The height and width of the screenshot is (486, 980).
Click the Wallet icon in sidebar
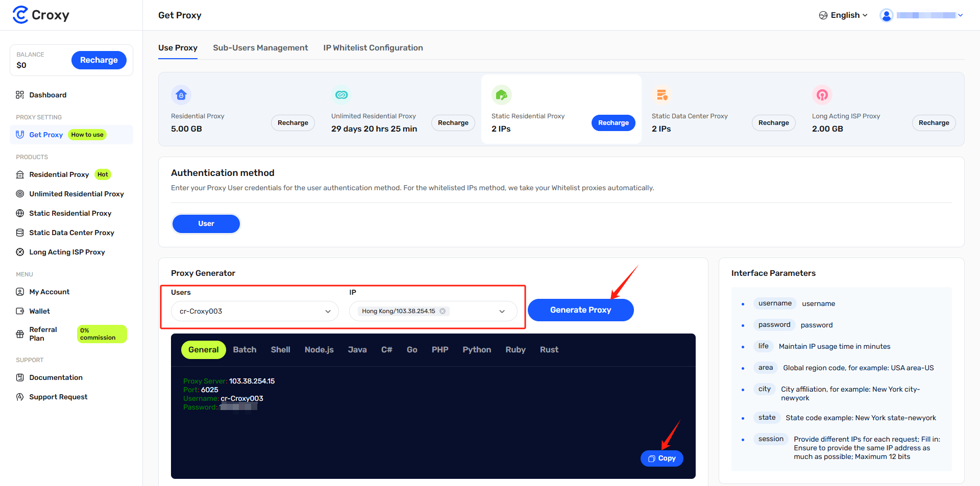point(20,311)
